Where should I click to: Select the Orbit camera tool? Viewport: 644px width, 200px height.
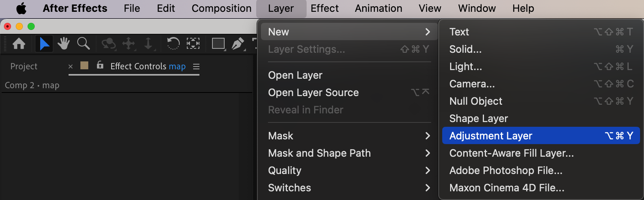pos(108,43)
